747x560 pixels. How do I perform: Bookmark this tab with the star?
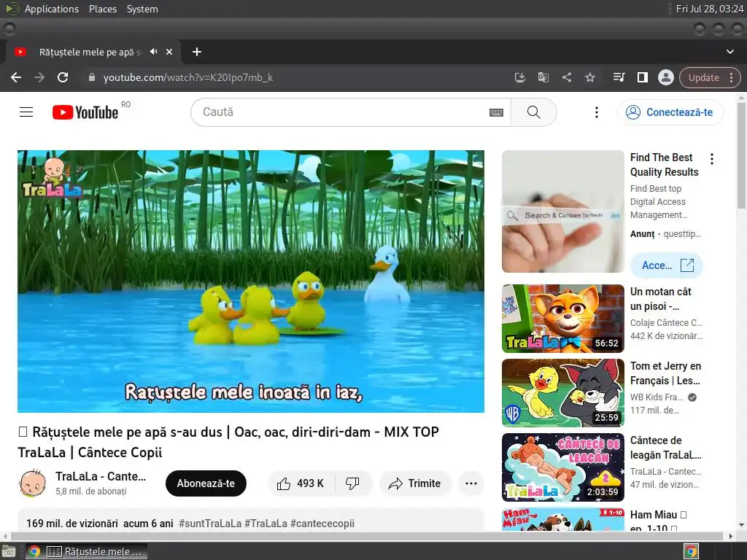[x=589, y=77]
